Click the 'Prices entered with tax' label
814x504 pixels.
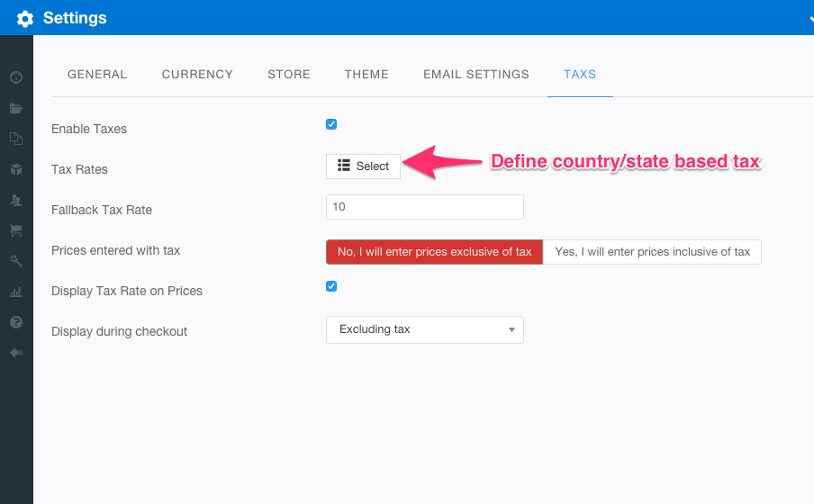[x=116, y=250]
